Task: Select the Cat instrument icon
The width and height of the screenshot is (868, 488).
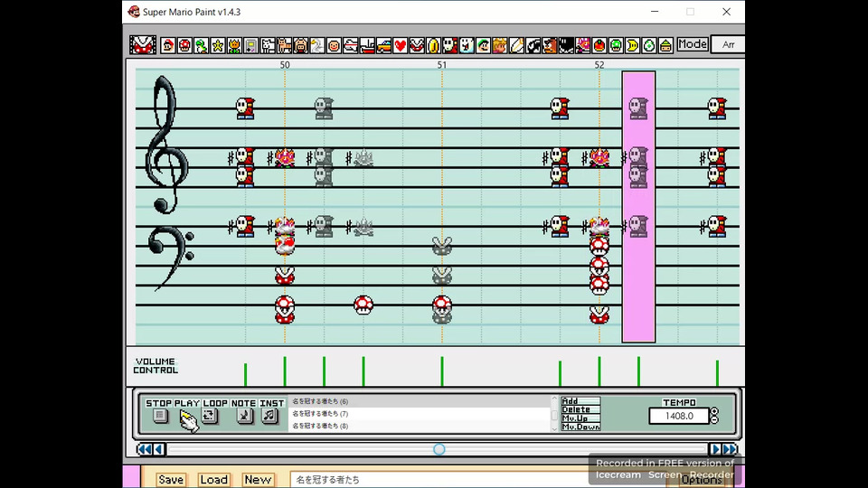Action: tap(284, 45)
